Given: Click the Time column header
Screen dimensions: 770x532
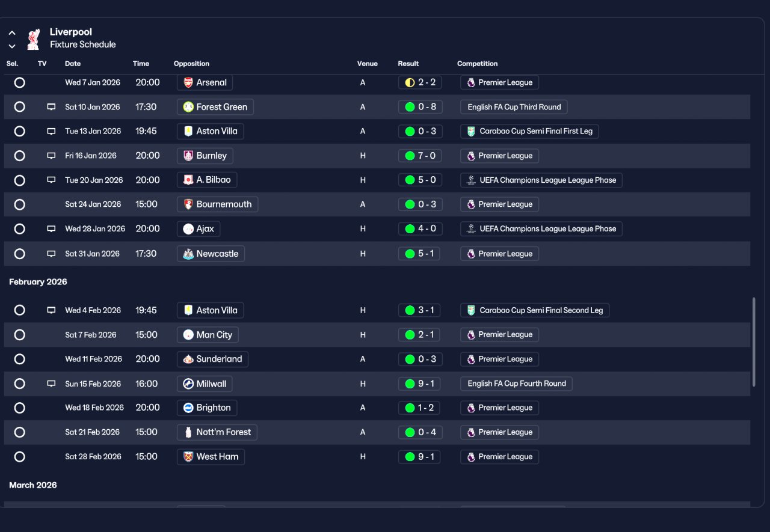Looking at the screenshot, I should click(141, 64).
